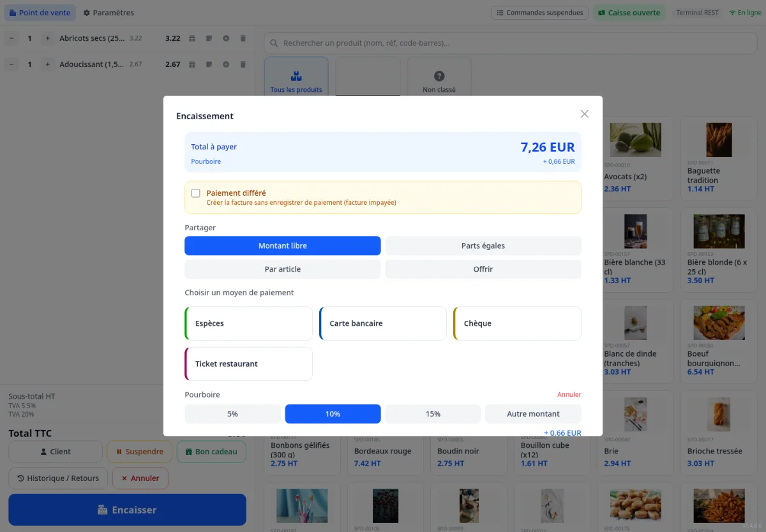The height and width of the screenshot is (532, 766).
Task: Decrease quantity of Abricots secs
Action: pyautogui.click(x=11, y=38)
